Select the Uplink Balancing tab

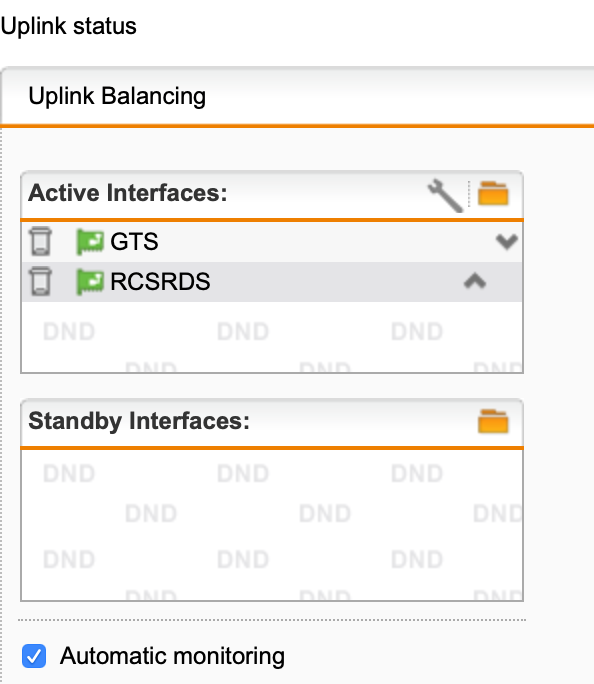pos(117,96)
